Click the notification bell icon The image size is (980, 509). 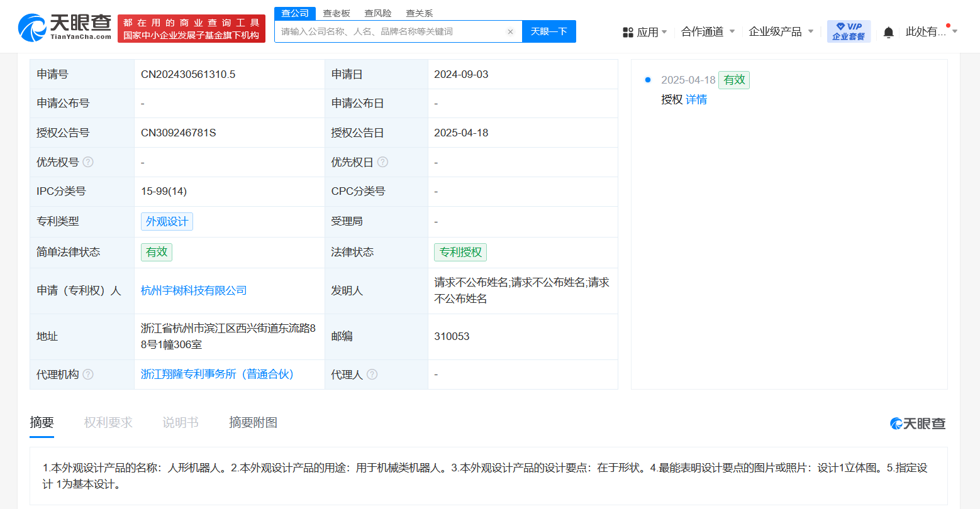[x=888, y=32]
